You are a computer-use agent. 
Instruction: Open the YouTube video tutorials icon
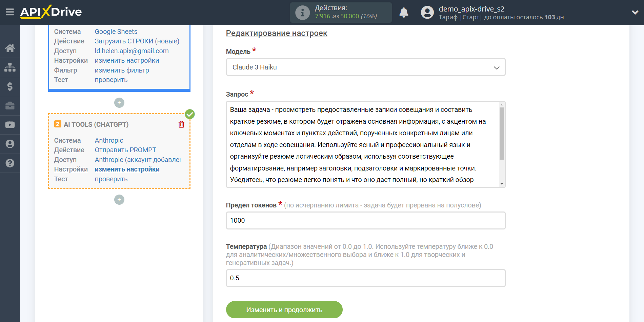(x=10, y=125)
